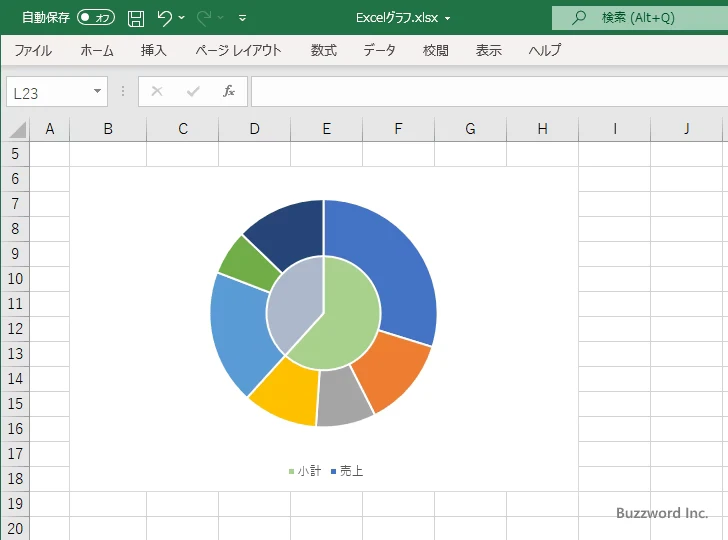Select column G header
The image size is (728, 540).
[470, 129]
